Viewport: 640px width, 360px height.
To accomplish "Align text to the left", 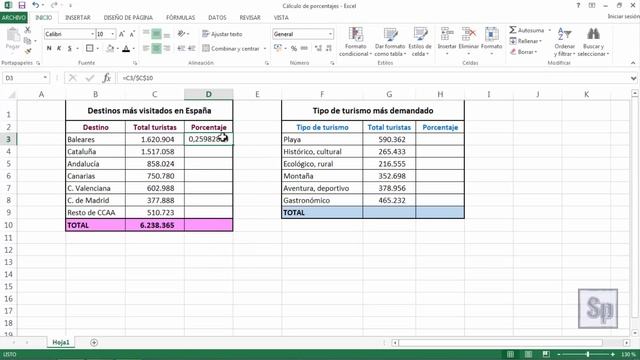I will pyautogui.click(x=146, y=49).
